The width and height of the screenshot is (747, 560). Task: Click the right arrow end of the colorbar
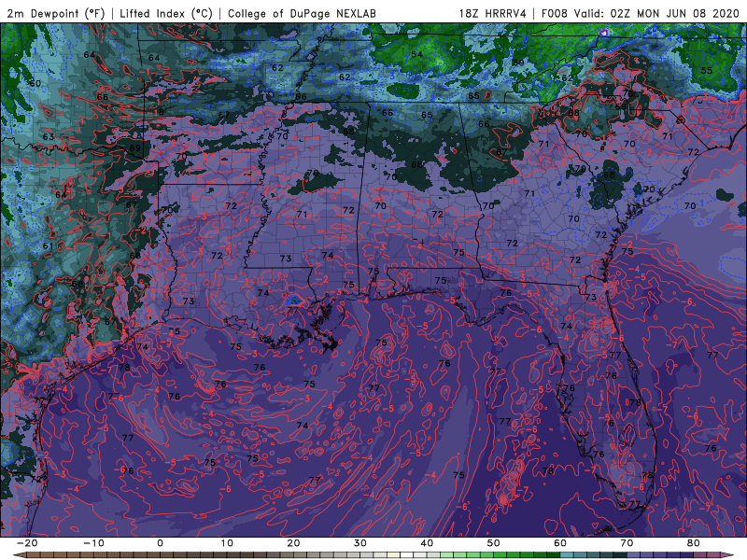(x=728, y=555)
